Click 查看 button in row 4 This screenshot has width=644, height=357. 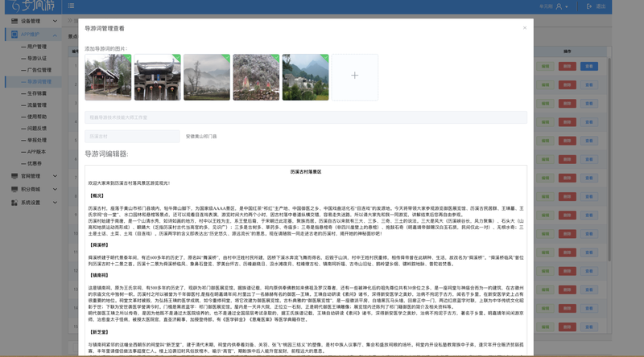(x=589, y=122)
